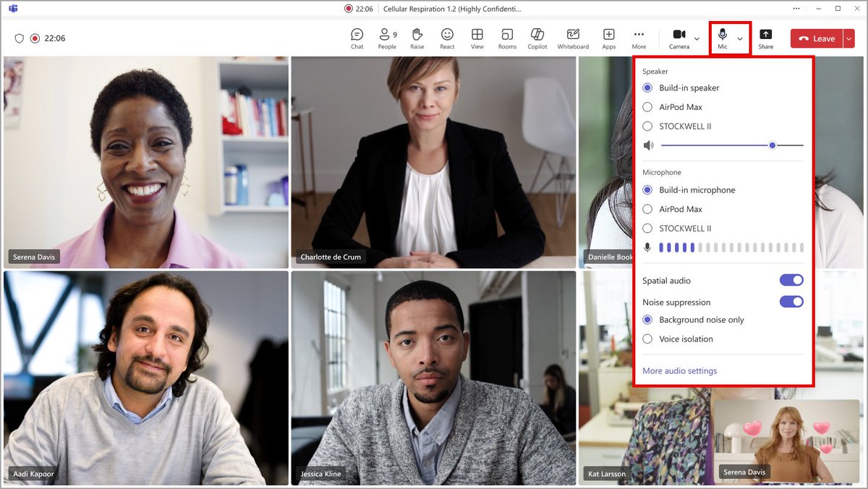Choose AirPod Max as microphone

coord(673,209)
